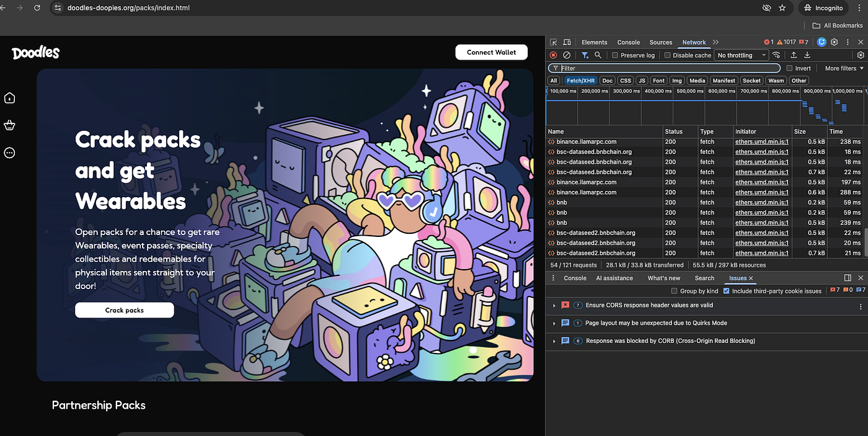The image size is (868, 436).
Task: Show more DevTools tabs via chevrons
Action: click(715, 42)
